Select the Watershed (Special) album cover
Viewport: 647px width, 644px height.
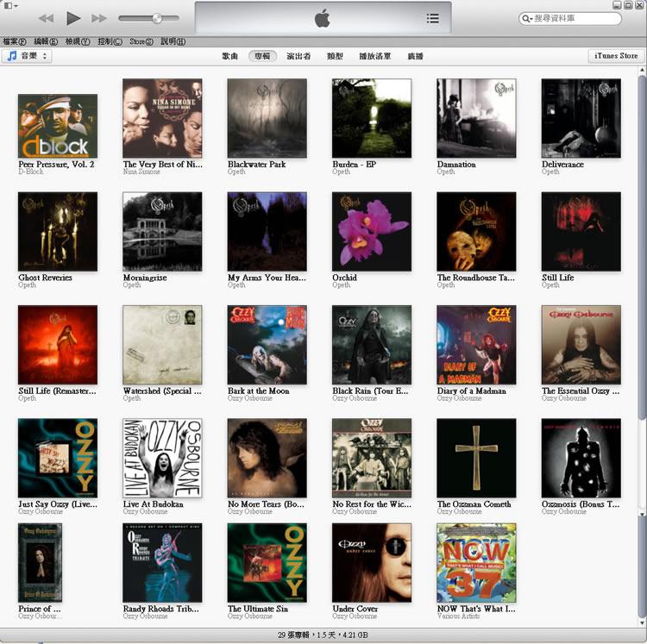[162, 345]
